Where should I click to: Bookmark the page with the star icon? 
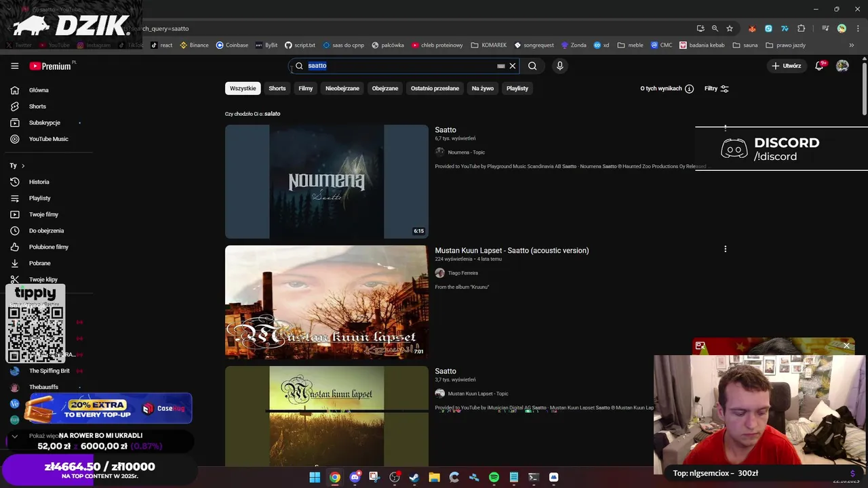(x=730, y=28)
